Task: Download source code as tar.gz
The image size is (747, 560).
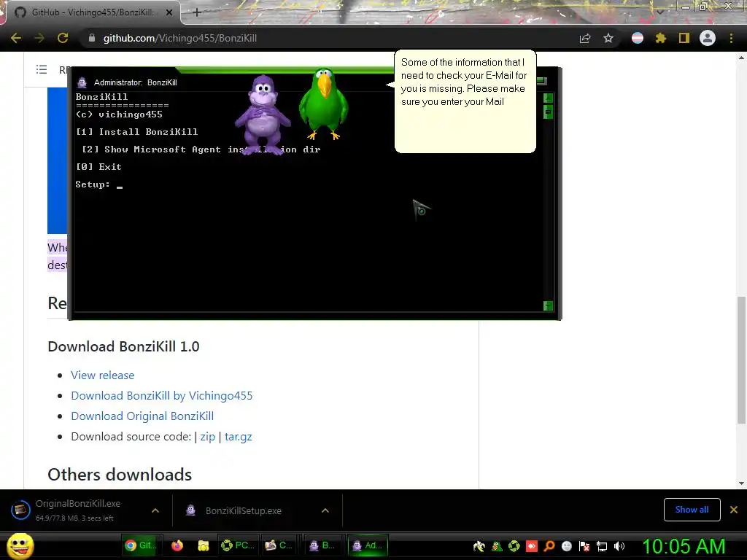Action: [239, 437]
